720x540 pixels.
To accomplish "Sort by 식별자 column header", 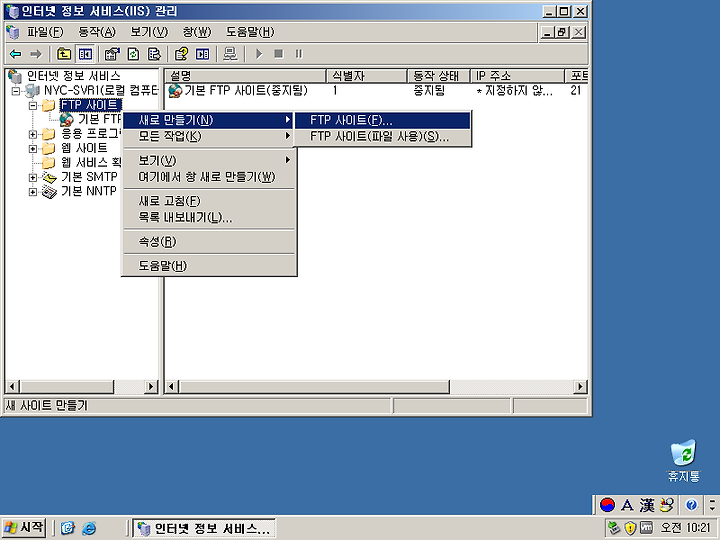I will (x=366, y=76).
